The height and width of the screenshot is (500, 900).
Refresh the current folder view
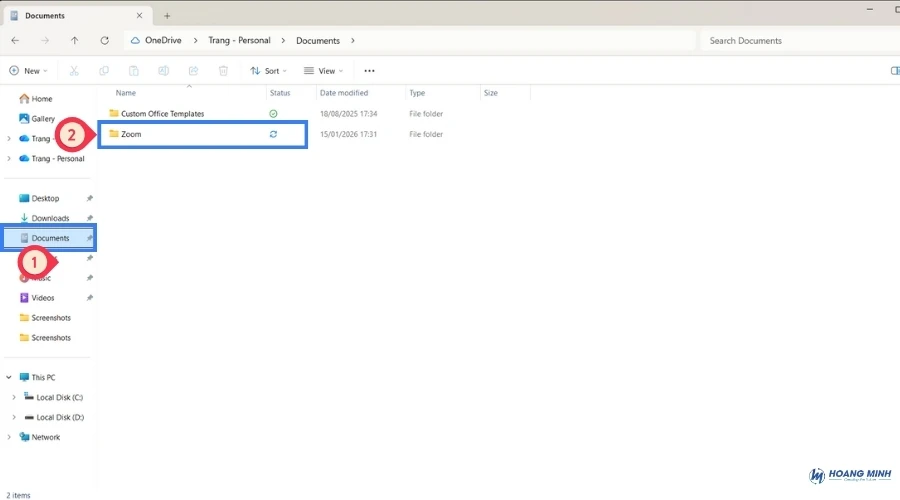tap(104, 41)
